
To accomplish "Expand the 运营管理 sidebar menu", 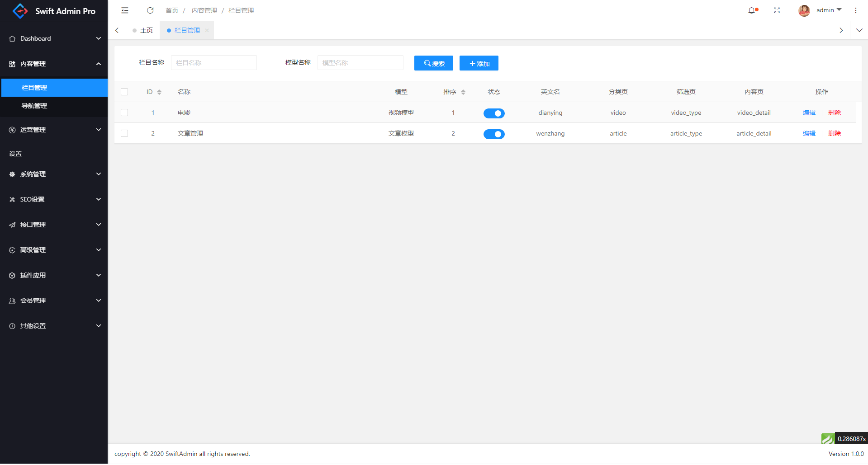I will point(54,130).
